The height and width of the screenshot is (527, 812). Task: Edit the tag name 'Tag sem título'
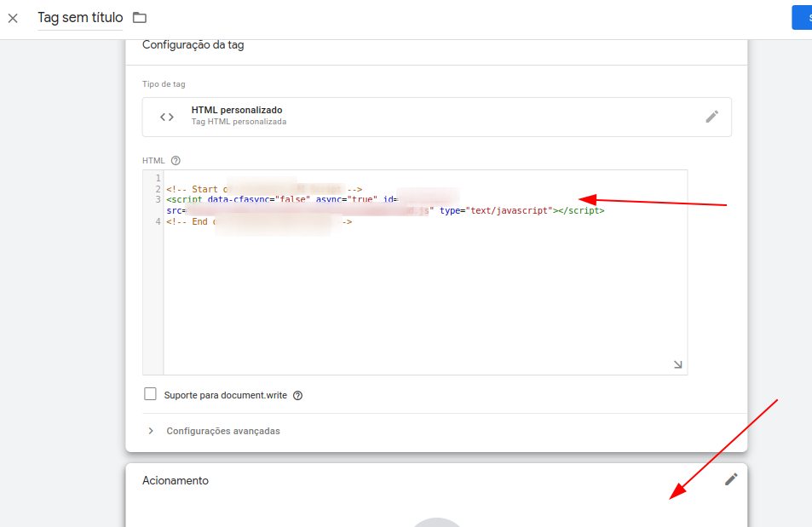[80, 18]
